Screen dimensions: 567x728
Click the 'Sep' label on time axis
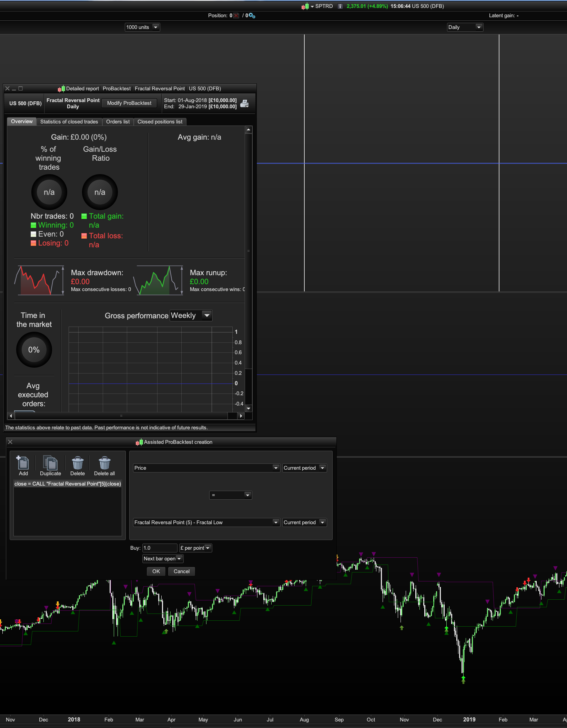339,719
